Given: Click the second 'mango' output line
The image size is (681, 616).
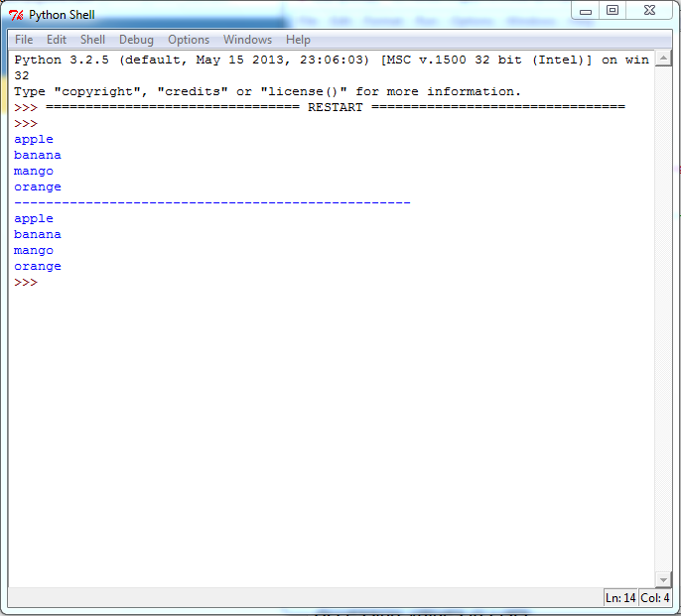Looking at the screenshot, I should click(x=34, y=251).
